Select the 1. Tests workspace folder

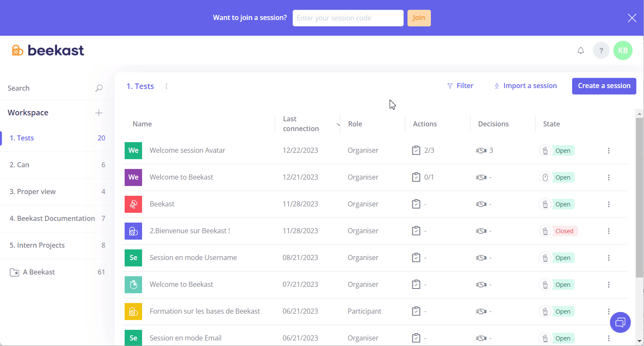pos(57,138)
